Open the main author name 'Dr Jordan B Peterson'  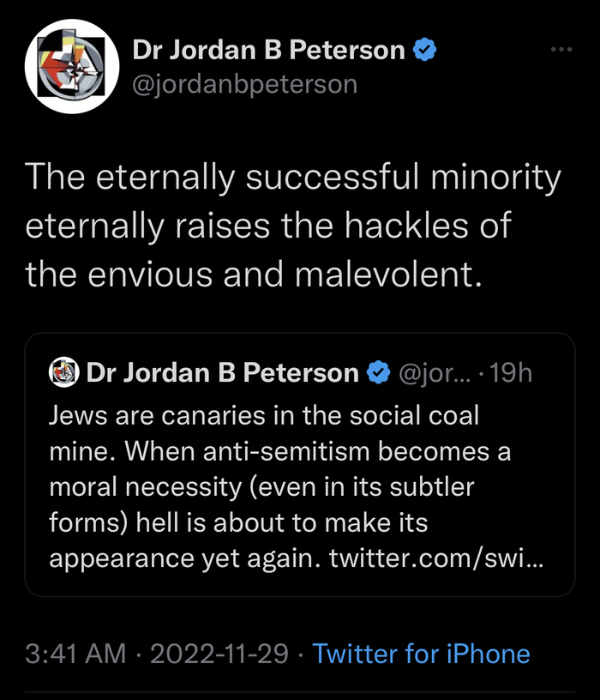click(268, 51)
